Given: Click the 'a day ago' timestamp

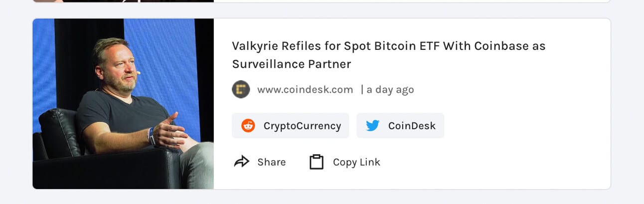Looking at the screenshot, I should pyautogui.click(x=390, y=90).
